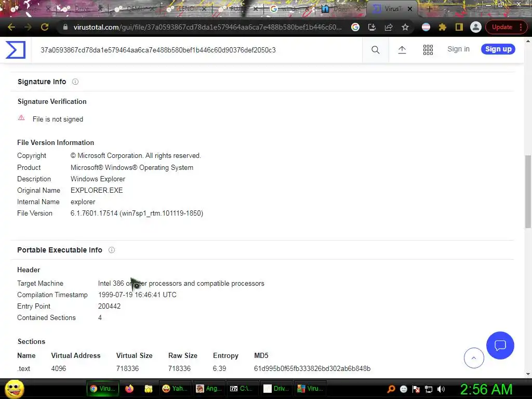This screenshot has width=532, height=399.
Task: Open the chat bubble button
Action: [500, 345]
